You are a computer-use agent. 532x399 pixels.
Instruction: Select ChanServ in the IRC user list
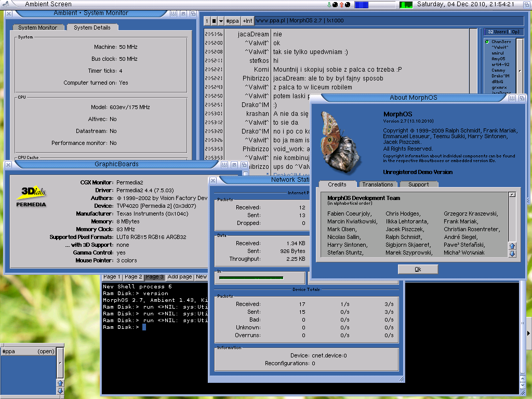pos(501,42)
